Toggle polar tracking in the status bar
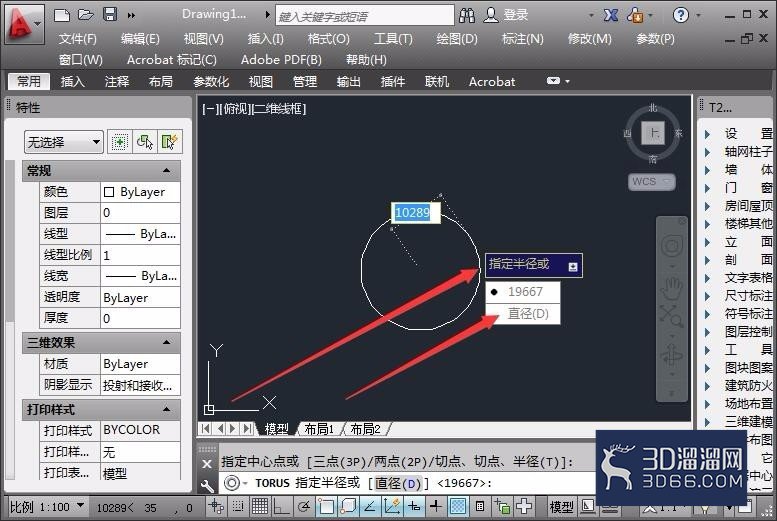777x521 pixels. point(303,506)
